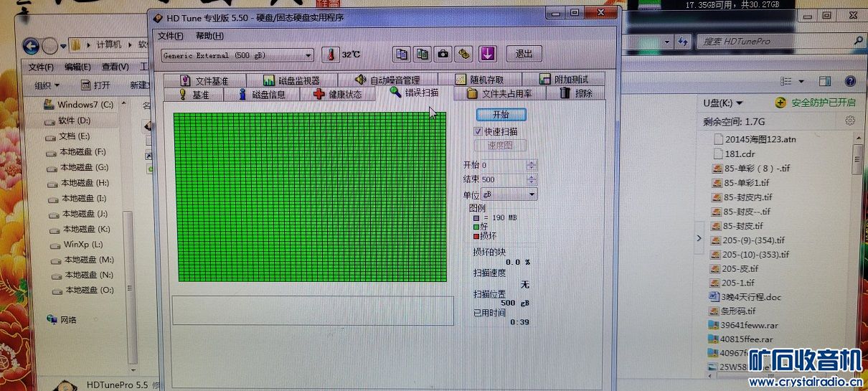Image resolution: width=868 pixels, height=391 pixels.
Task: Click the gray 190 MB legend swatch
Action: tap(476, 217)
